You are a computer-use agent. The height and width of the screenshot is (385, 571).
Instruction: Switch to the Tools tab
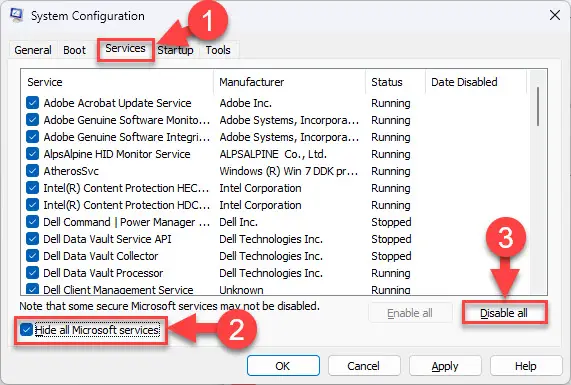[x=218, y=50]
